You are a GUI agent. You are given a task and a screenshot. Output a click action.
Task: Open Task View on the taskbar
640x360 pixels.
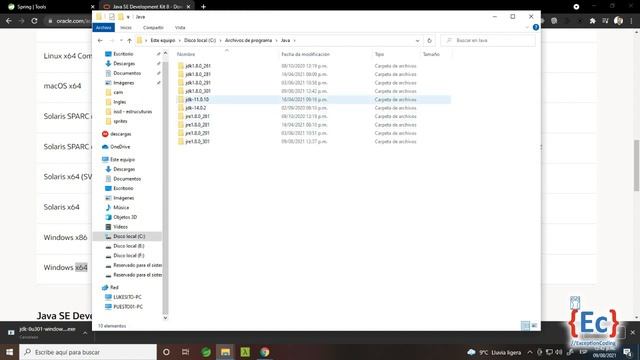pos(185,352)
